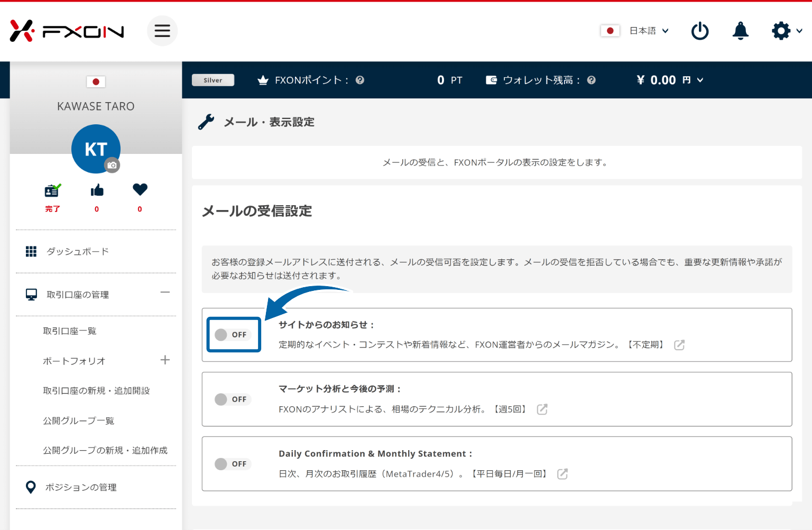Image resolution: width=812 pixels, height=530 pixels.
Task: Click the crown icon next to FXONポイント
Action: (x=263, y=80)
